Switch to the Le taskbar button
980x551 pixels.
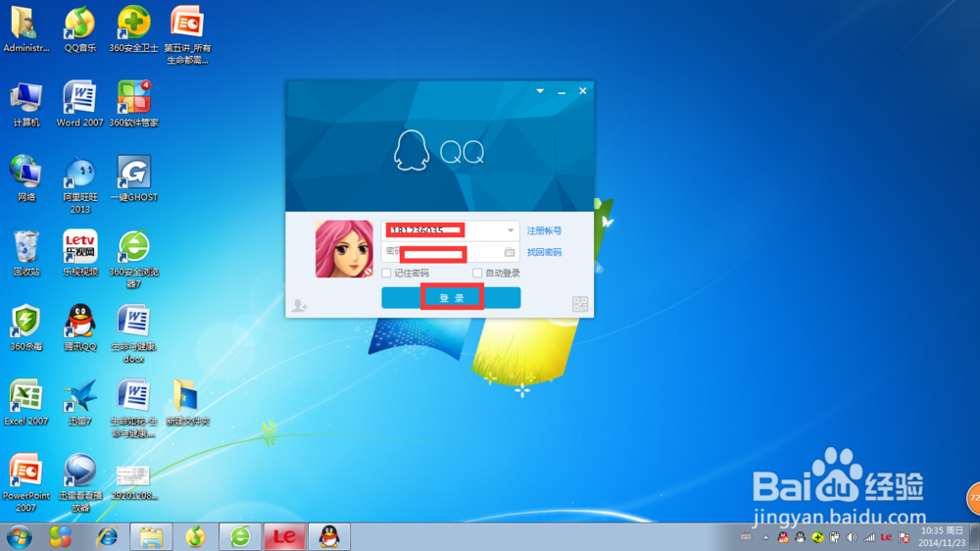[284, 537]
